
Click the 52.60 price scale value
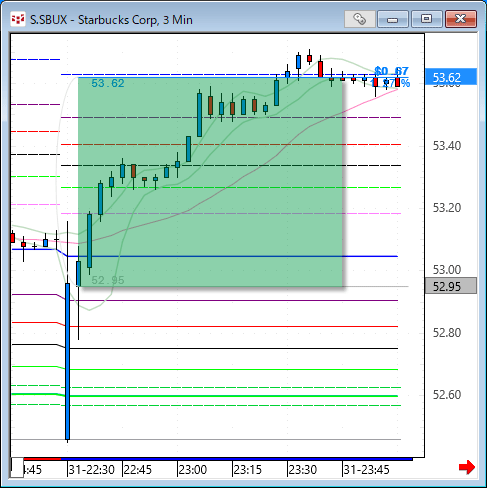pyautogui.click(x=447, y=395)
